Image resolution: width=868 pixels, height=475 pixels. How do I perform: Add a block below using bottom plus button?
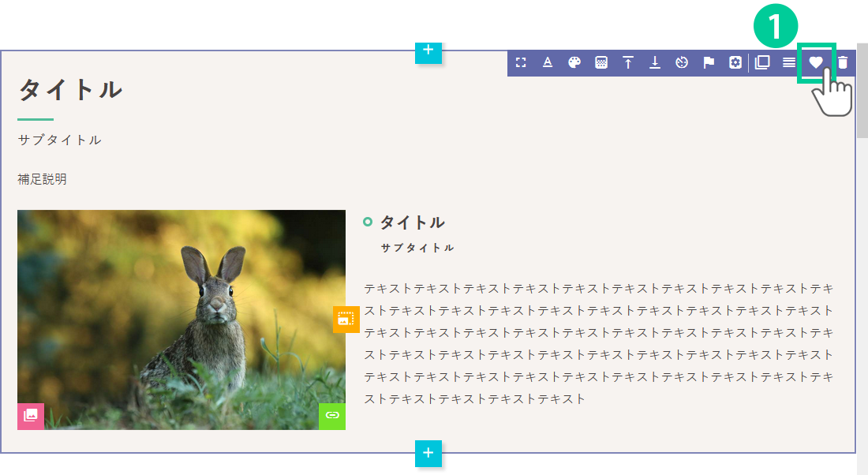[428, 453]
